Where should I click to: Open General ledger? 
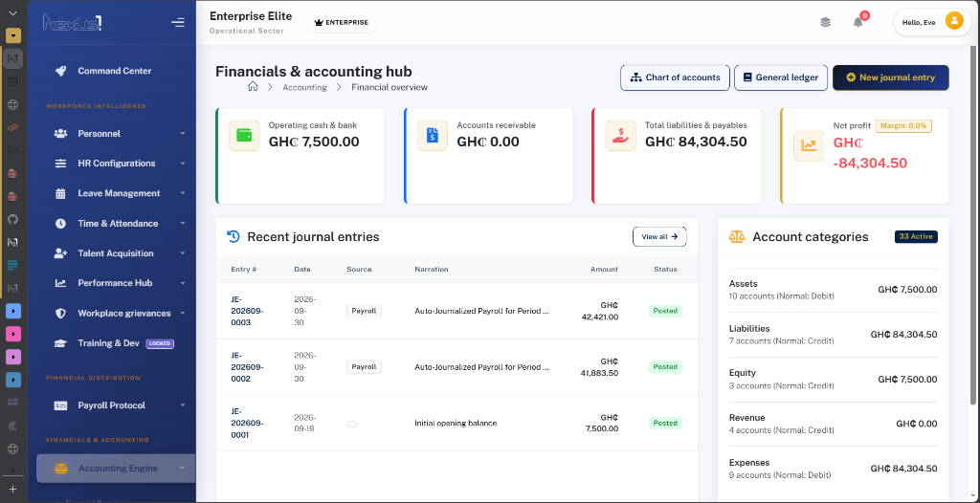click(781, 78)
